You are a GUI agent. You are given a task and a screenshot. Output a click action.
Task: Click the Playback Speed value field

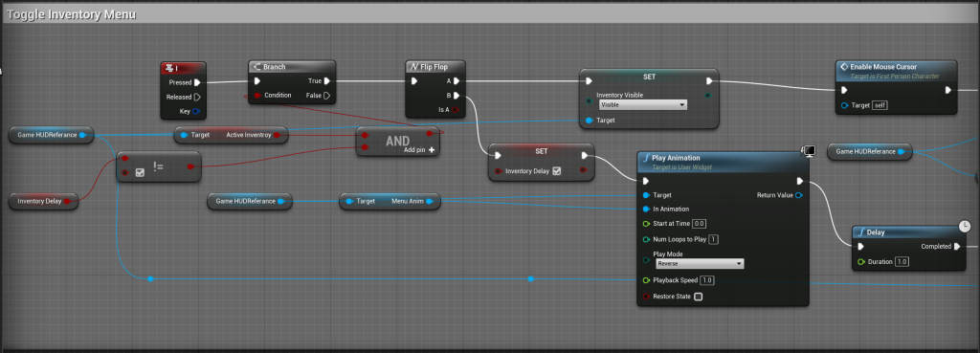(706, 280)
